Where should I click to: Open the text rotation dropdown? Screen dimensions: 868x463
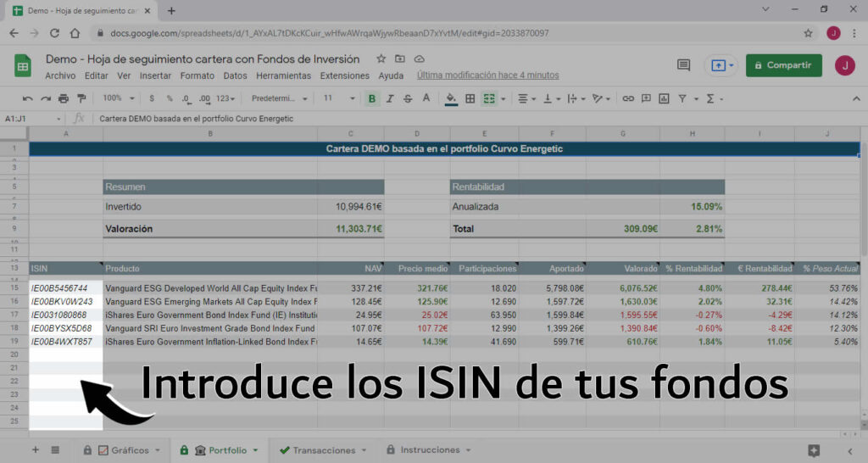point(601,98)
